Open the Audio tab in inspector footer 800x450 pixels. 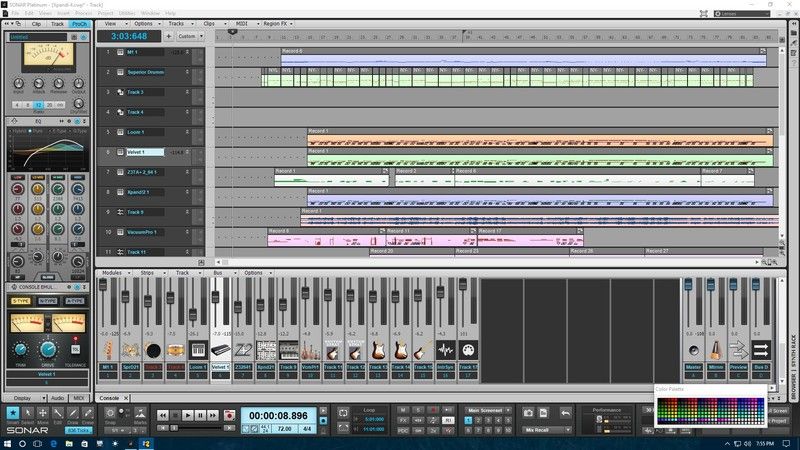(58, 398)
